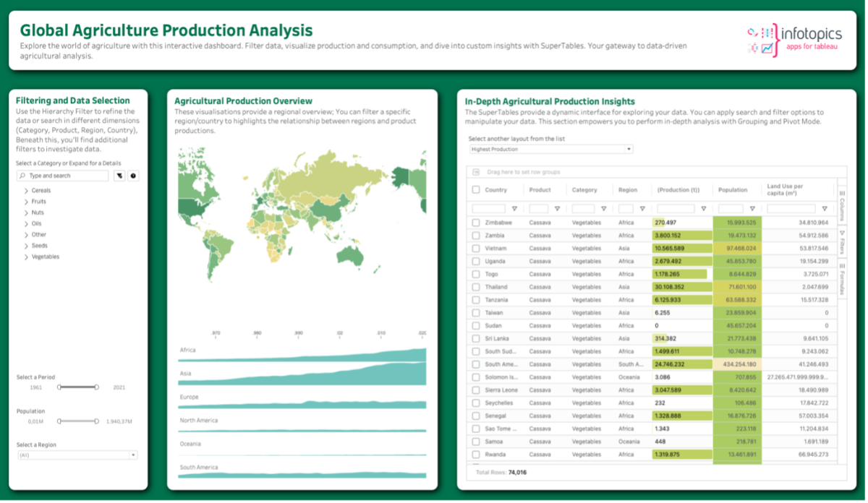The height and width of the screenshot is (503, 868).
Task: Open the Highest Production layout dropdown
Action: click(x=550, y=149)
